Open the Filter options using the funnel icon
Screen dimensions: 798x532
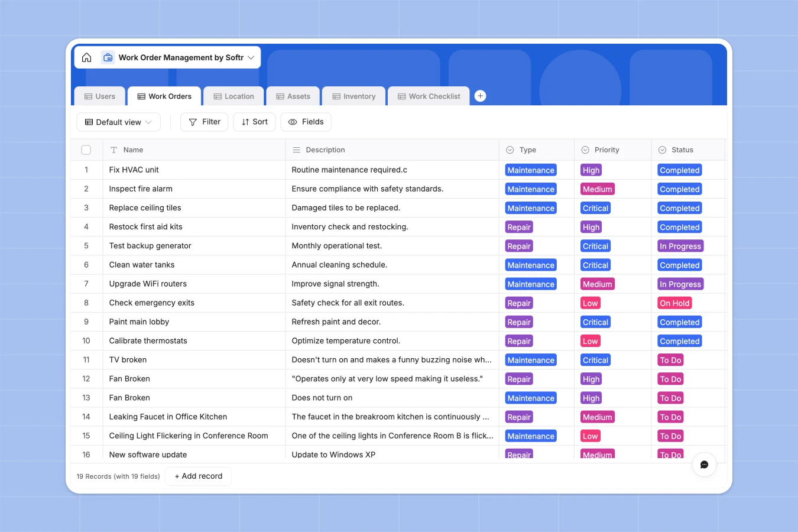193,122
